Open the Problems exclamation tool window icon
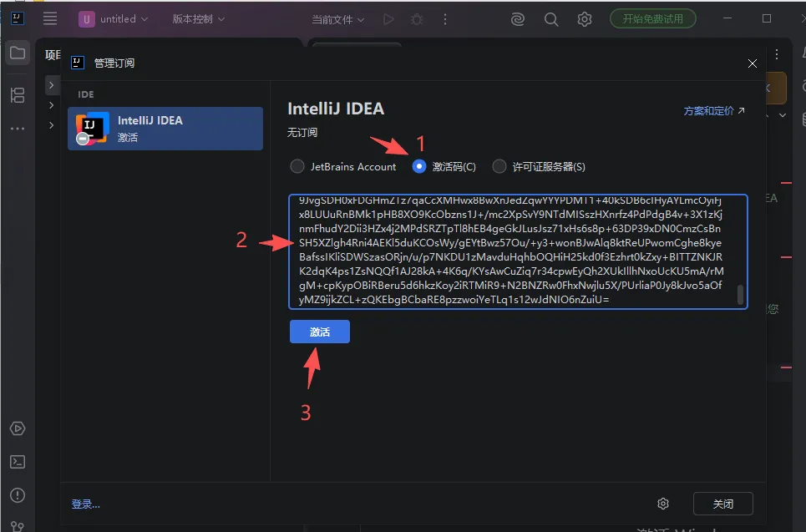The height and width of the screenshot is (532, 806). point(18,495)
